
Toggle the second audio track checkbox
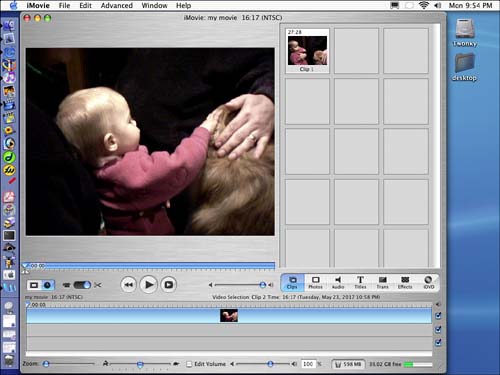(x=438, y=342)
